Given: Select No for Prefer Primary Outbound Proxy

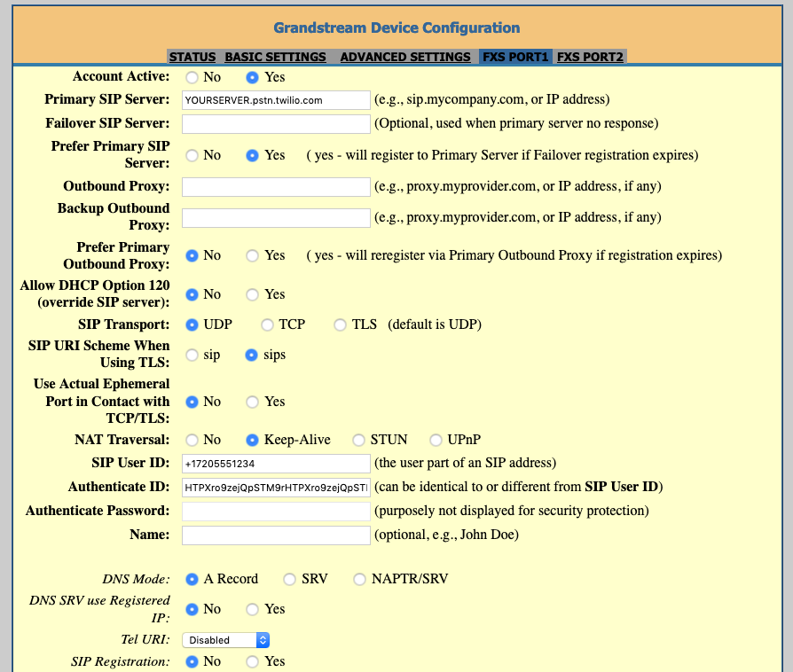Looking at the screenshot, I should [x=192, y=255].
